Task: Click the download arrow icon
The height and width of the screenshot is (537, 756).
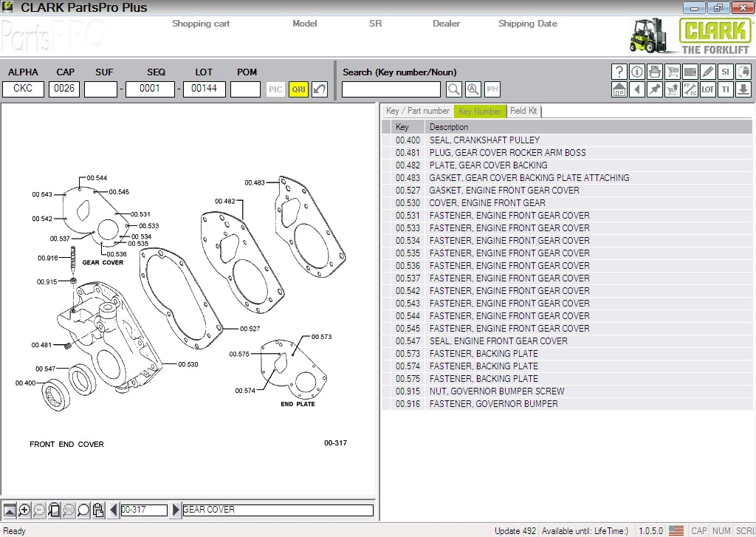Action: [743, 89]
